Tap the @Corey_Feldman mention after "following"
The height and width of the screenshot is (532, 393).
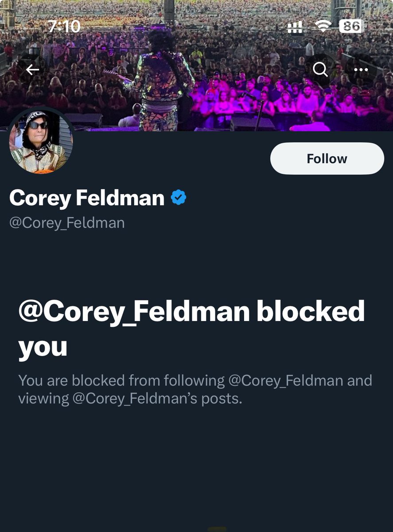tap(285, 380)
